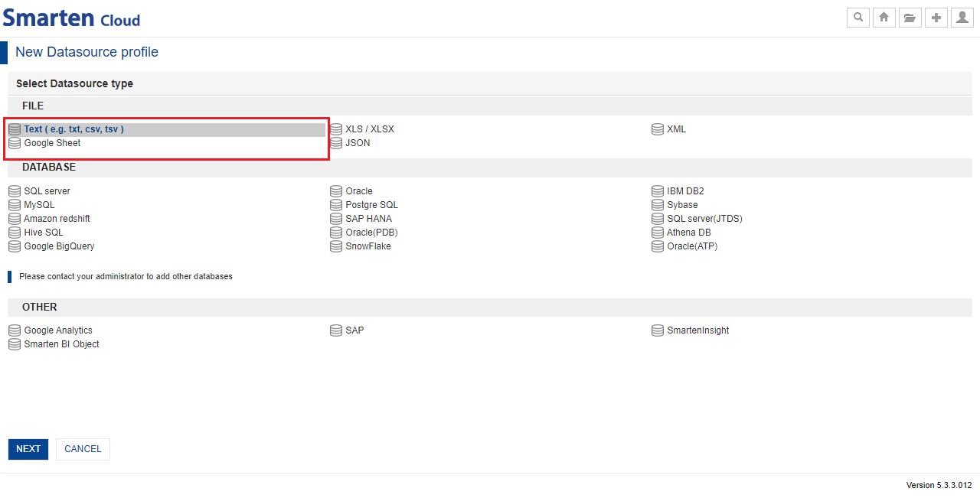Go to home via house icon
The width and height of the screenshot is (980, 498).
[884, 18]
